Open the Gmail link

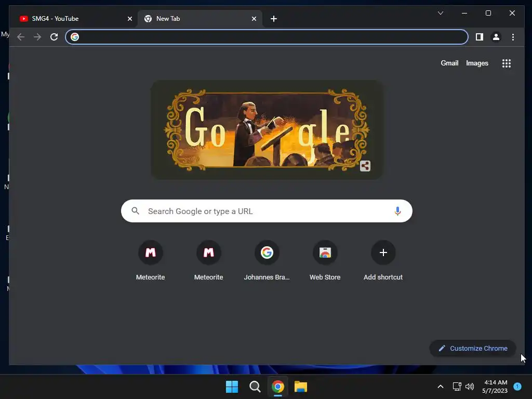[449, 63]
